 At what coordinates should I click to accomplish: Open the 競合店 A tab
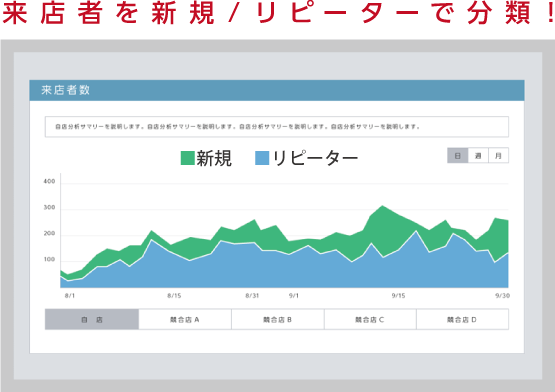(185, 319)
